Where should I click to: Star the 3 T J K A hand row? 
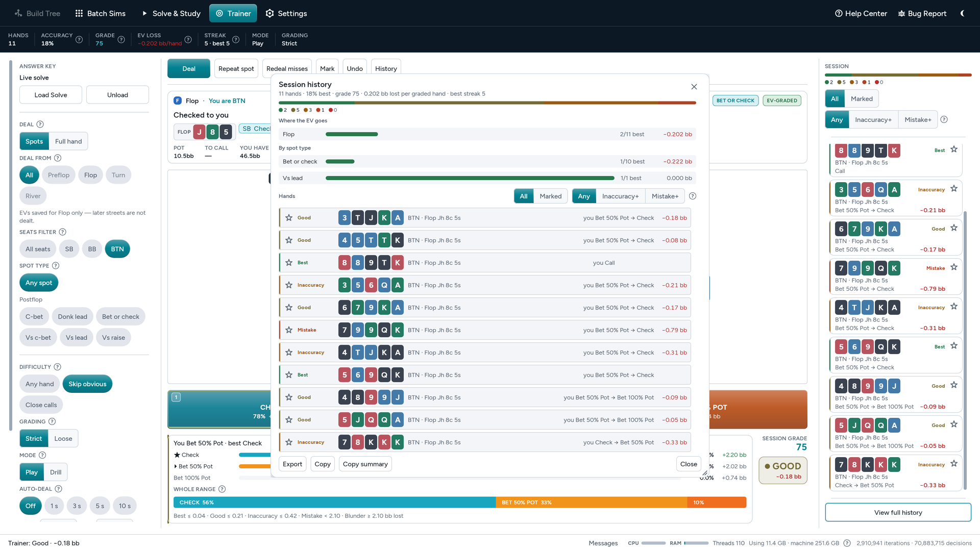click(x=289, y=218)
